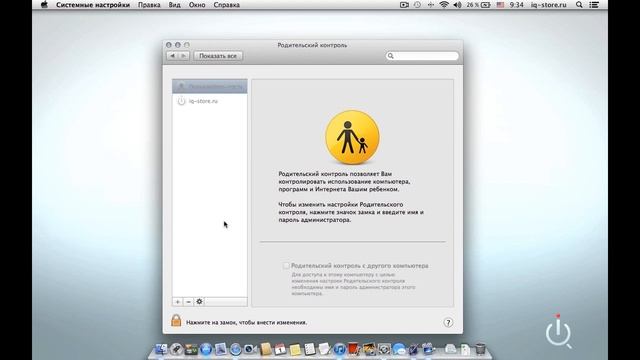Image resolution: width=640 pixels, height=360 pixels.
Task: Open the Правка menu
Action: coord(149,5)
